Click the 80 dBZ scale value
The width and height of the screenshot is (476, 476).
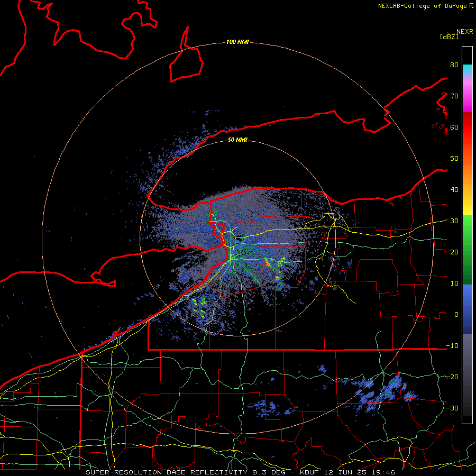tap(454, 65)
